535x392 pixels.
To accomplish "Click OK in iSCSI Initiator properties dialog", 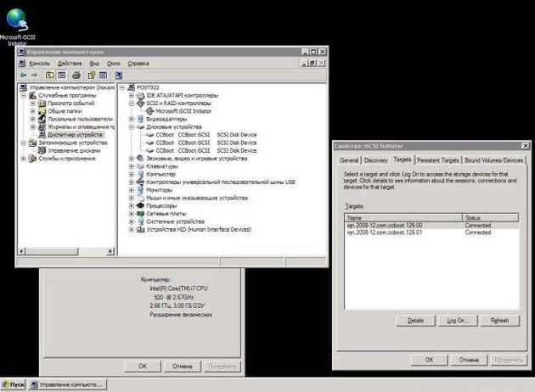I will [429, 360].
